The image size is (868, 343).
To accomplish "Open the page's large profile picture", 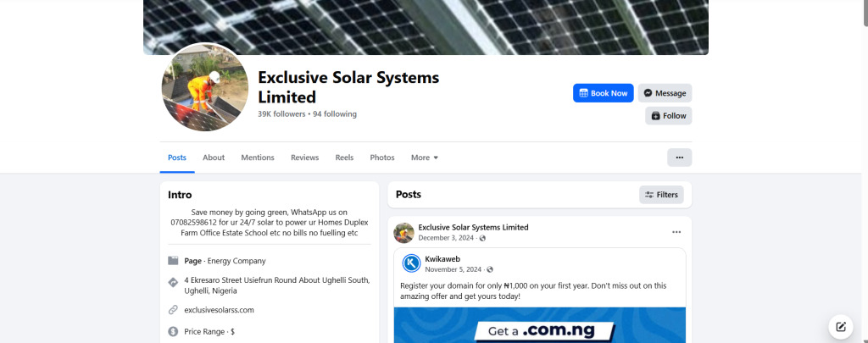I will 204,88.
